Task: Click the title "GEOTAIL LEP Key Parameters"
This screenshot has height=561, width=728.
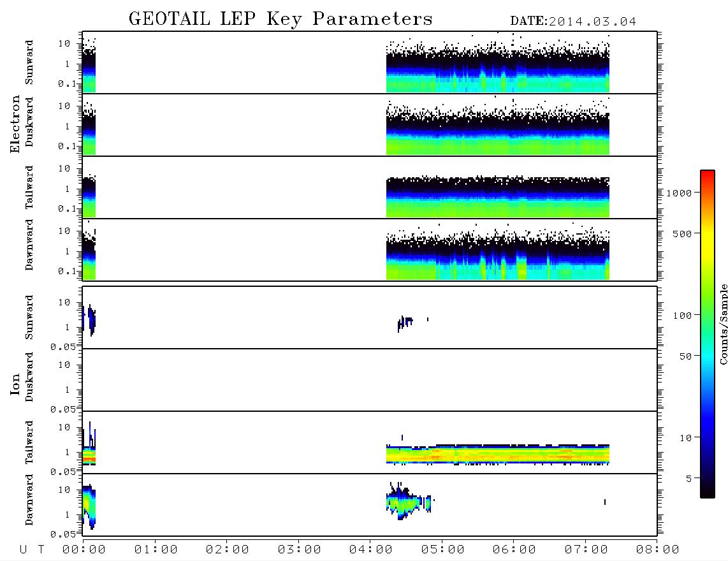Action: pyautogui.click(x=280, y=20)
